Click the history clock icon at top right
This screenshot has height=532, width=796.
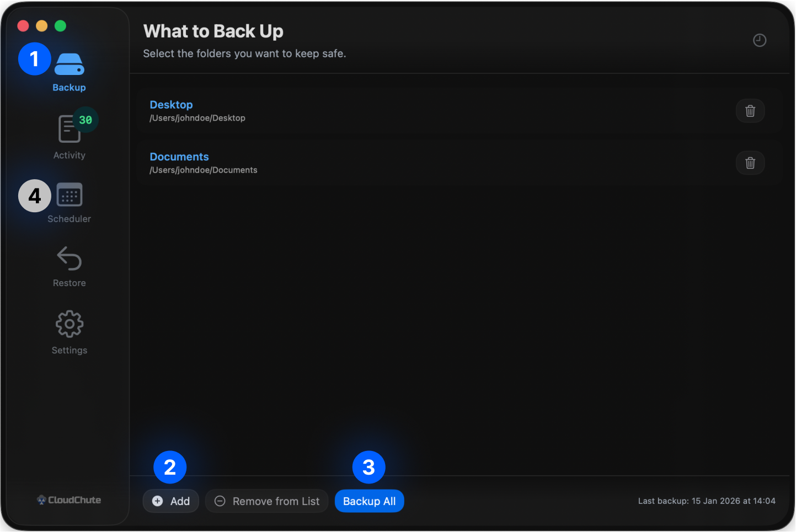[x=760, y=40]
